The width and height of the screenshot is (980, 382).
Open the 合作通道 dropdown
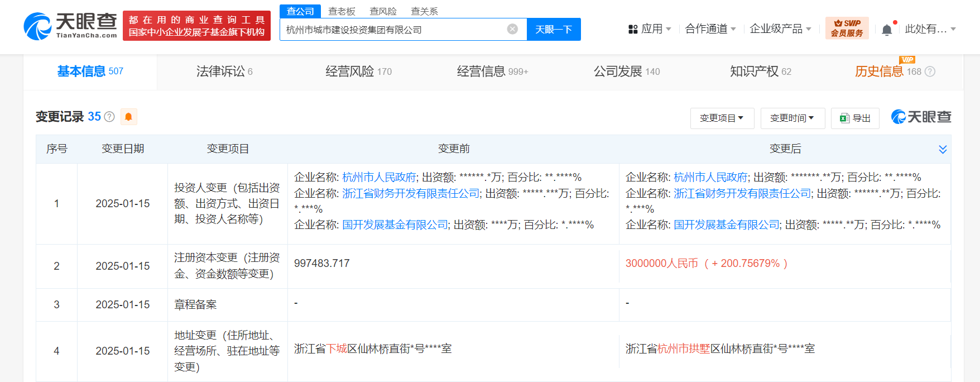710,29
